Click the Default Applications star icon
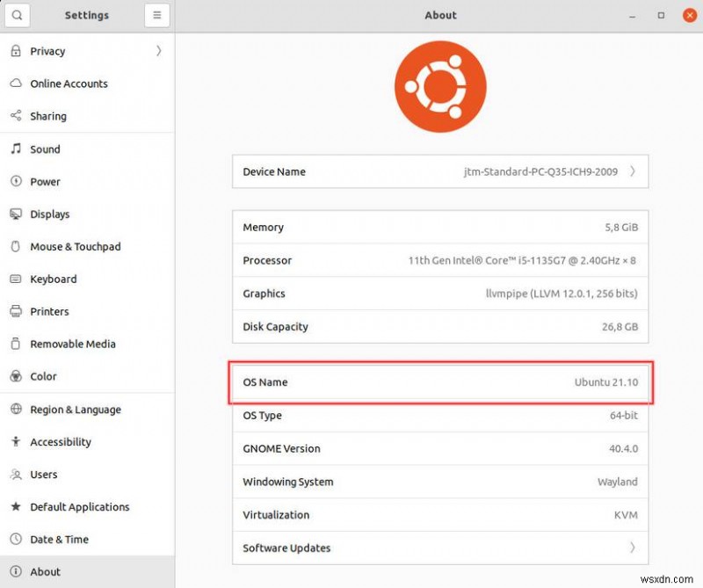Viewport: 703px width, 588px height. 16,506
